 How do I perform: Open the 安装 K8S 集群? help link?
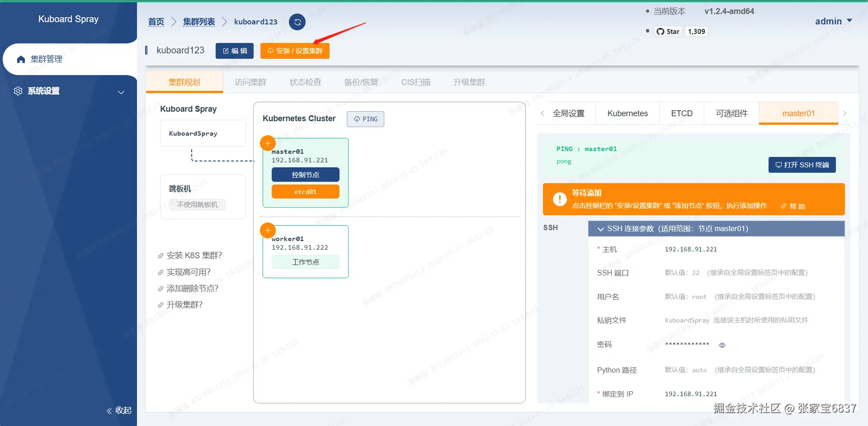point(194,256)
